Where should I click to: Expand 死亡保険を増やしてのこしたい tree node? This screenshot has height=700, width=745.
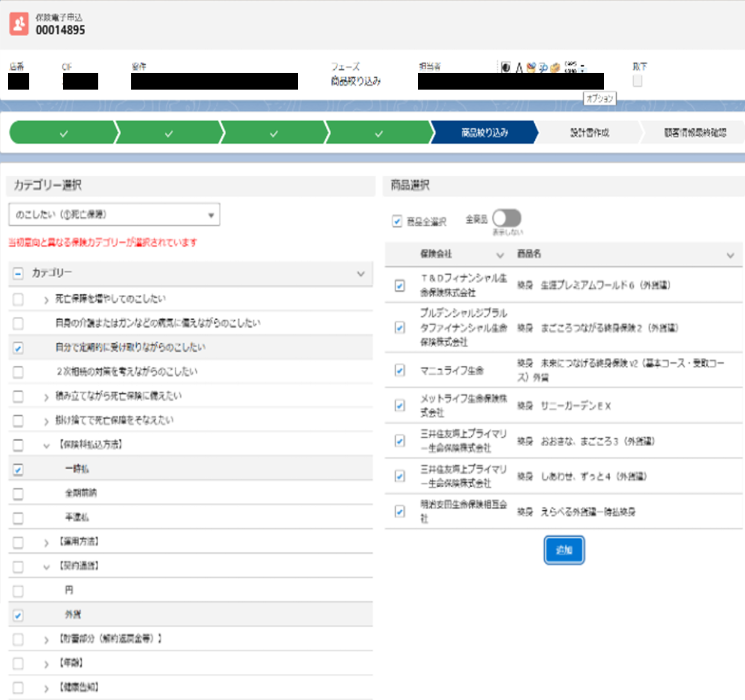(46, 300)
